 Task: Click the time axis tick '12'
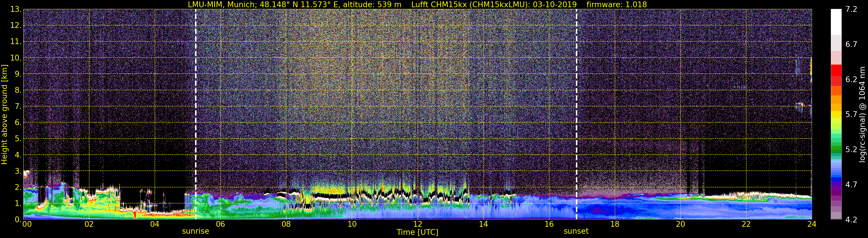tap(417, 224)
